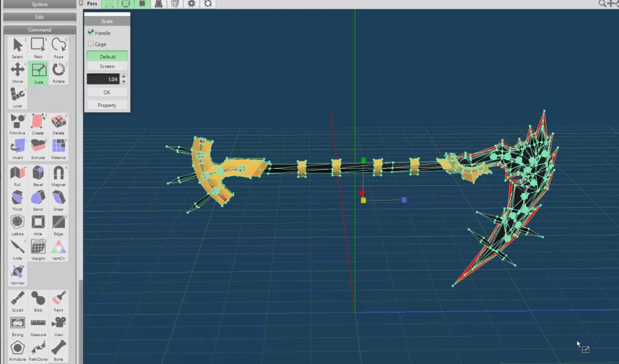Pick the Rect selection tool
619x364 pixels.
click(x=38, y=48)
